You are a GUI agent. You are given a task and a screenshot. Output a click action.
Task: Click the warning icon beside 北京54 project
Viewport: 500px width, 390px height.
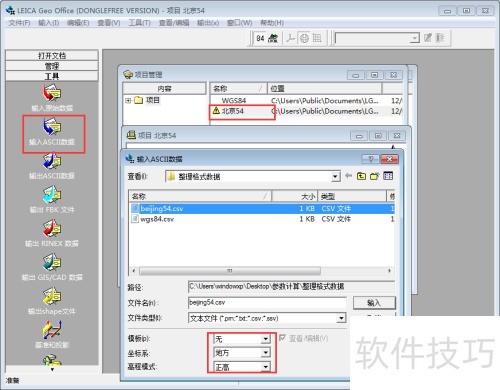point(216,110)
